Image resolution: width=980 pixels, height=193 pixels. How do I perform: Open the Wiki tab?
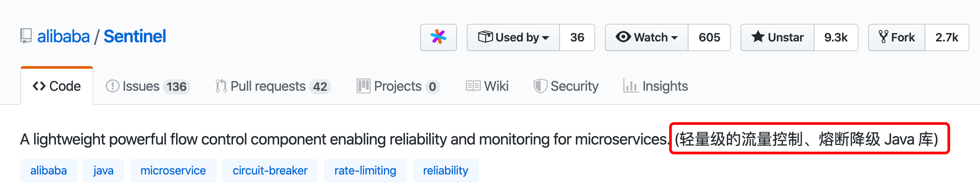tap(487, 86)
